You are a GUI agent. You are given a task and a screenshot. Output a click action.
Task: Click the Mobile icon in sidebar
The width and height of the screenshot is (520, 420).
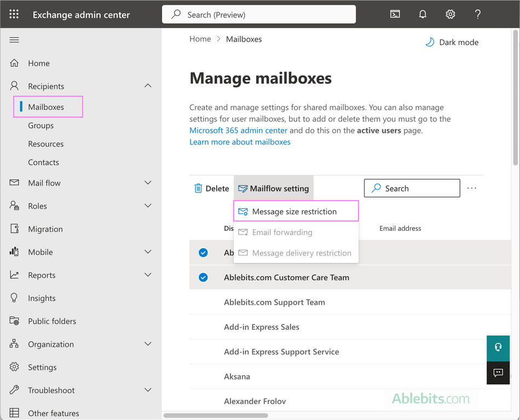click(14, 252)
